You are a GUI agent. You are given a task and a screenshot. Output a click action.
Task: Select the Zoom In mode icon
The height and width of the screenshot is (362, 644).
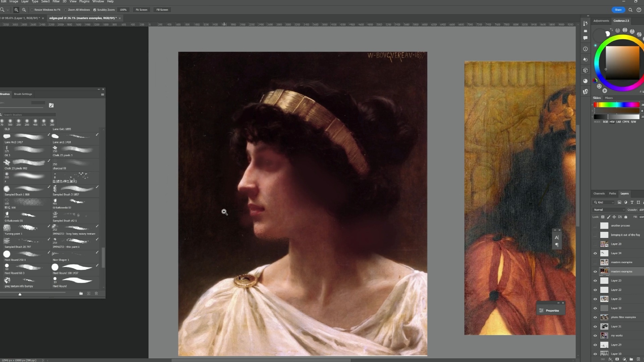click(x=16, y=10)
